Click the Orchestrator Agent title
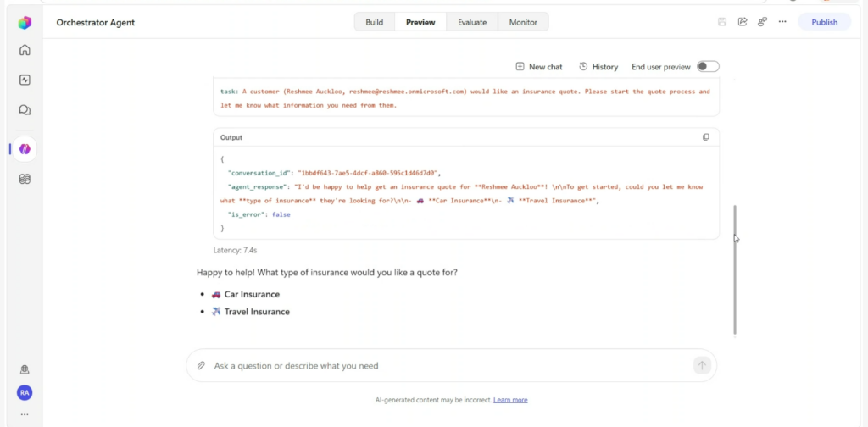 pos(96,23)
